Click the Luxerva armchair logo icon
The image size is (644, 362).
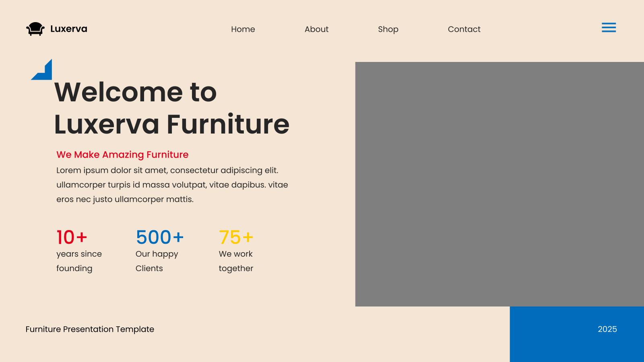point(35,29)
